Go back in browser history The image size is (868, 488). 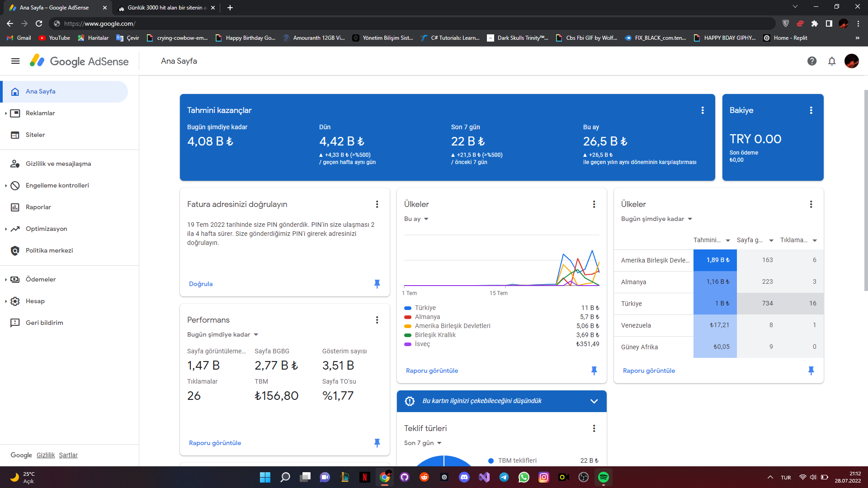10,23
